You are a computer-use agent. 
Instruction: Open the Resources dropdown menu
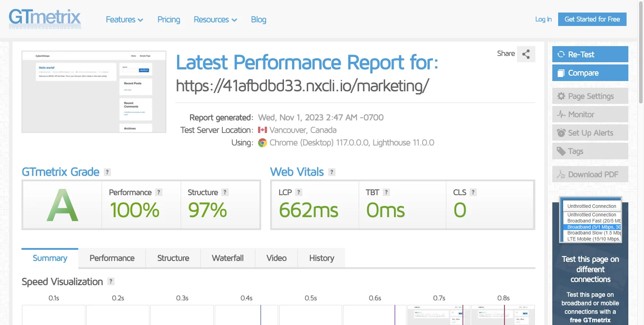coord(215,20)
